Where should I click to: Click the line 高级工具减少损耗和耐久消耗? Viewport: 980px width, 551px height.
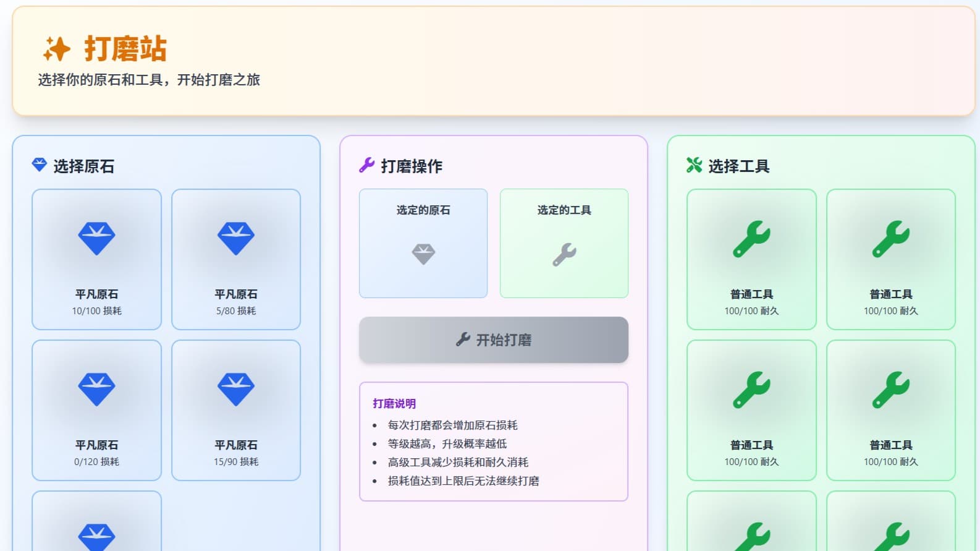(x=458, y=463)
